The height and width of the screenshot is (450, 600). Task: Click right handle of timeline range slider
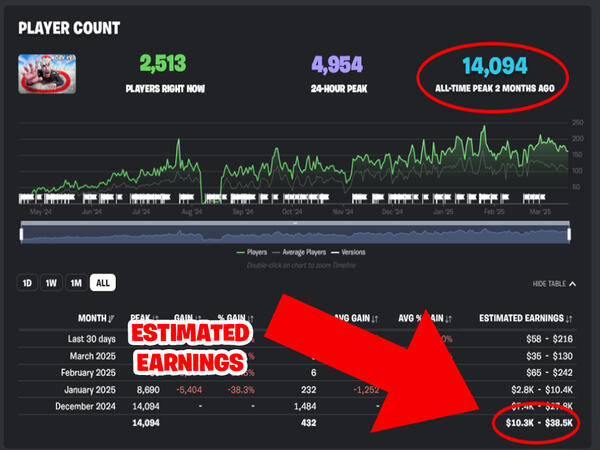pos(567,233)
